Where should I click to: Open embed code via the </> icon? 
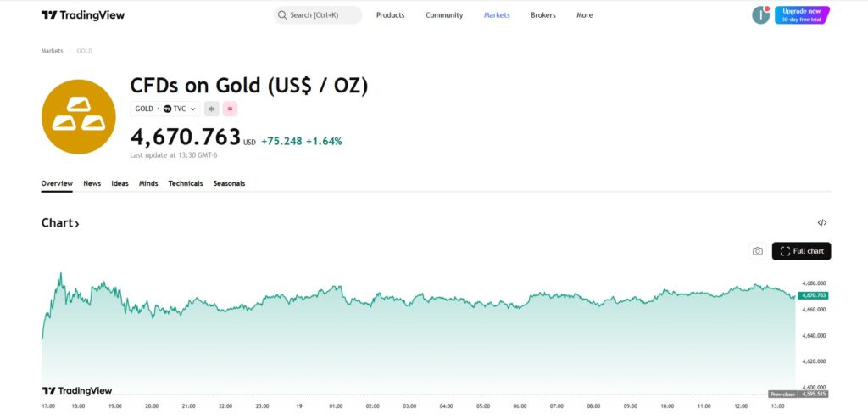pyautogui.click(x=821, y=223)
